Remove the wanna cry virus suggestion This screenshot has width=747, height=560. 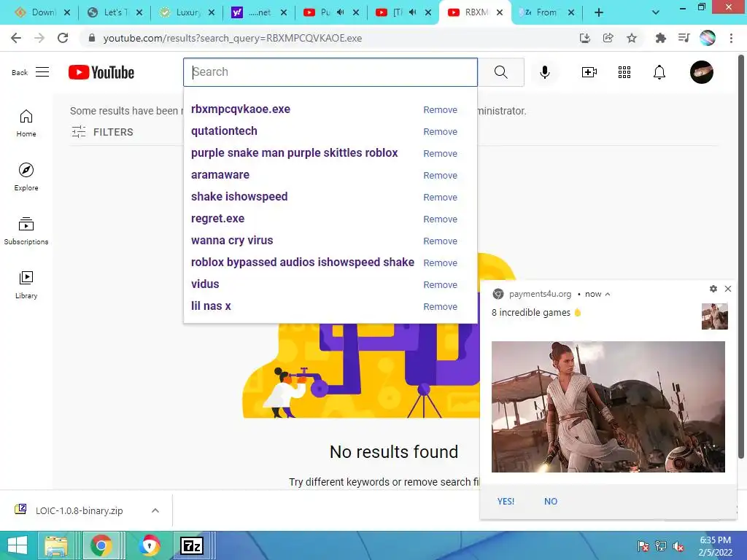pyautogui.click(x=440, y=241)
